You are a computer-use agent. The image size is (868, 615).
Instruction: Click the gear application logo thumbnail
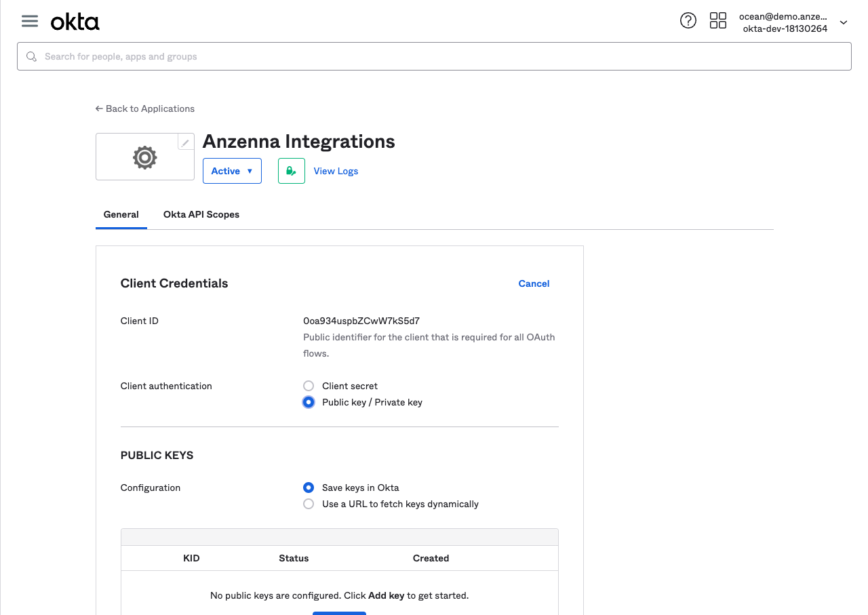[x=144, y=158]
